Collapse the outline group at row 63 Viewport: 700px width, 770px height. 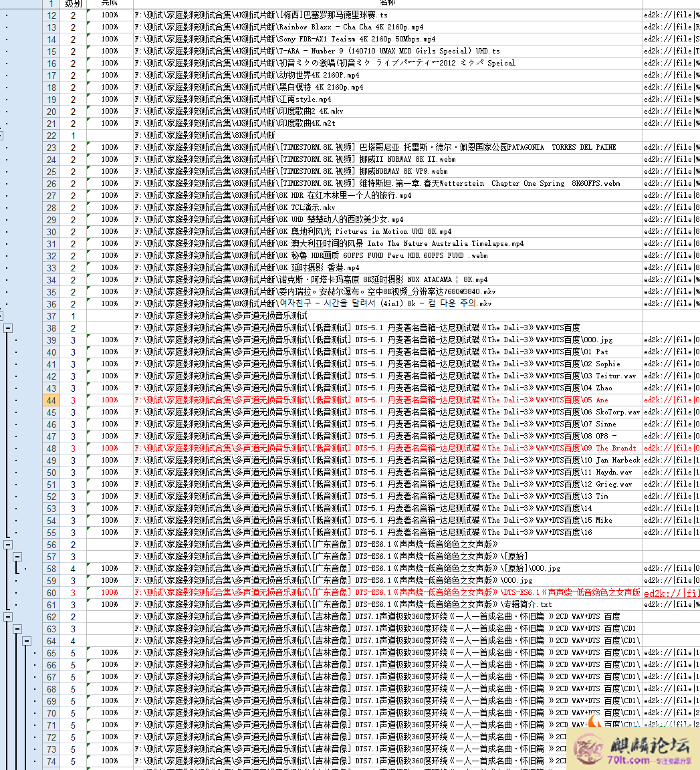[17, 628]
